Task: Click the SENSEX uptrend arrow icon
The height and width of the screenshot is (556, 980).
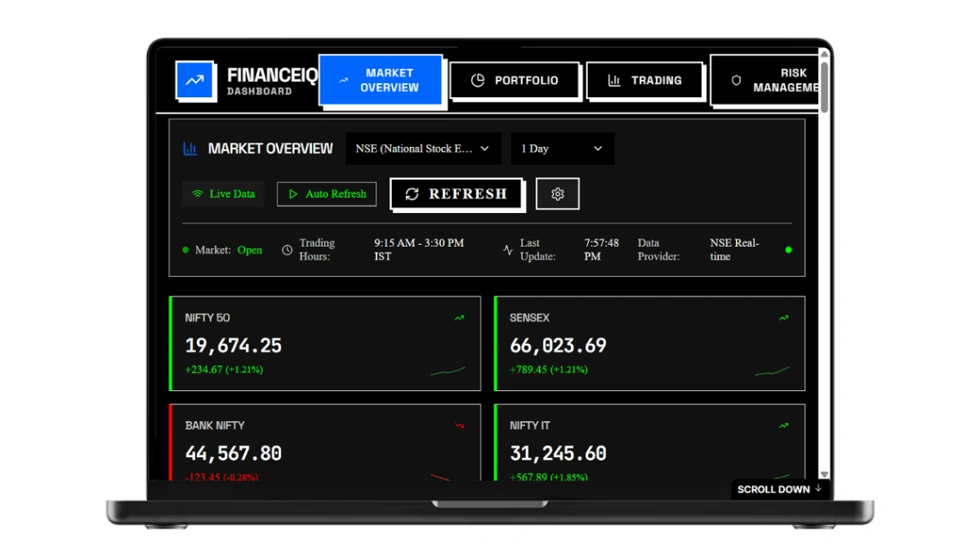Action: click(784, 318)
